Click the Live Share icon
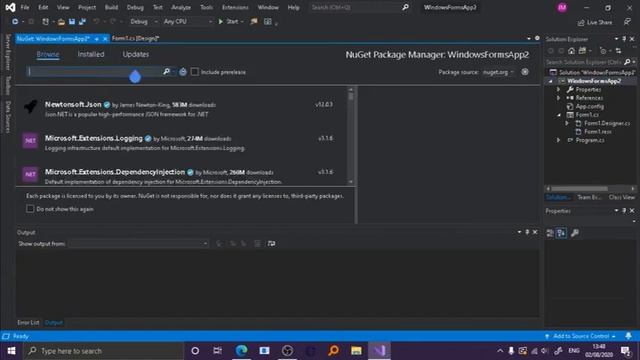This screenshot has height=360, width=640. point(581,22)
